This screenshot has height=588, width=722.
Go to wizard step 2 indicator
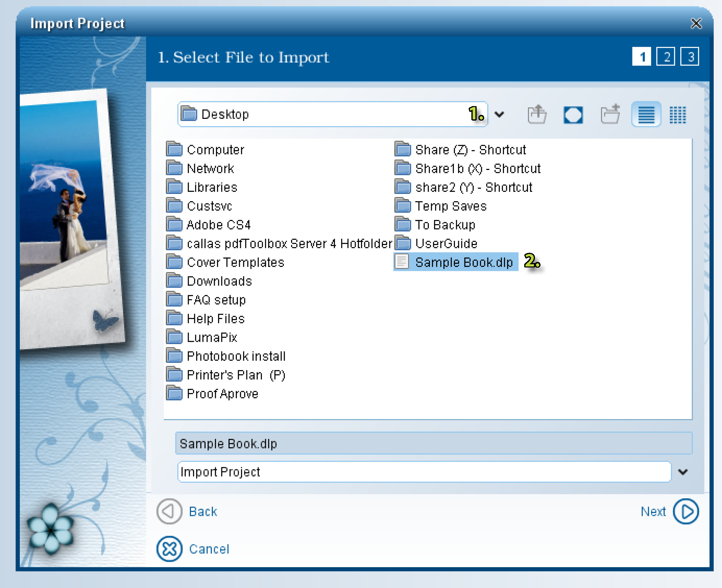pyautogui.click(x=666, y=57)
